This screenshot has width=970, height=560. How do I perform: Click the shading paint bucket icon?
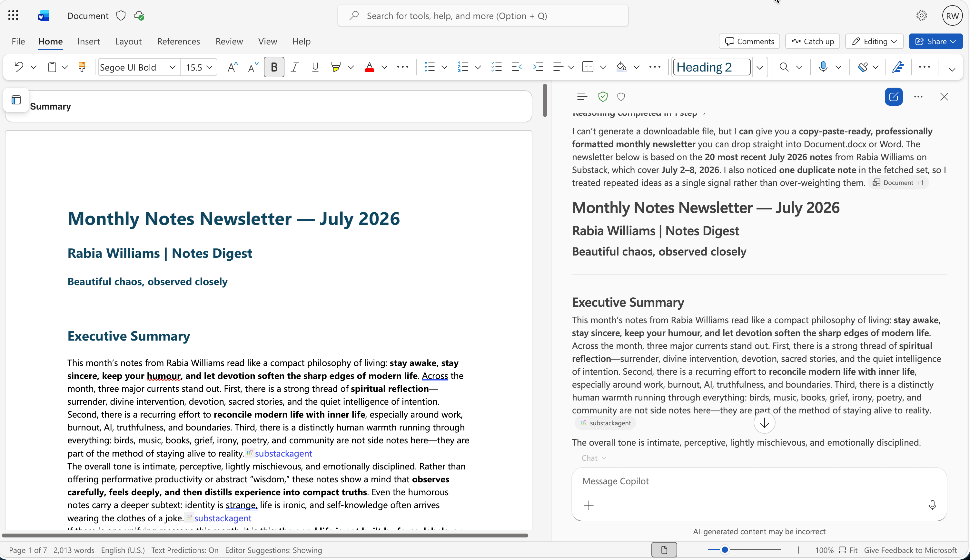point(621,67)
